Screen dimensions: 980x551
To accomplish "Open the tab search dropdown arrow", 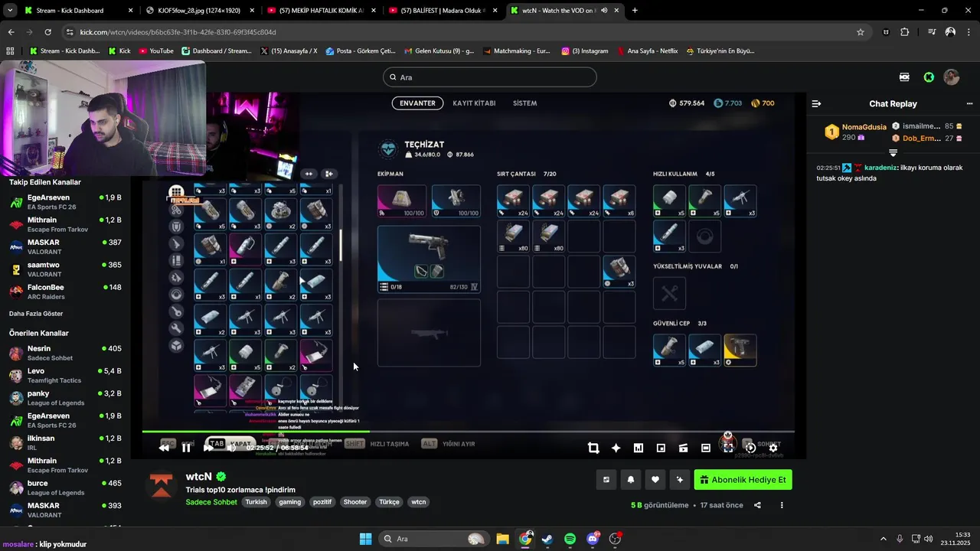I will [9, 11].
